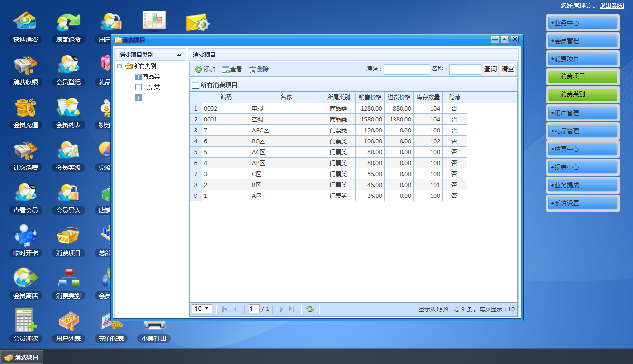Screen dimensions: 633x364
Task: Click the 删除 trash toolbar button
Action: [x=259, y=69]
